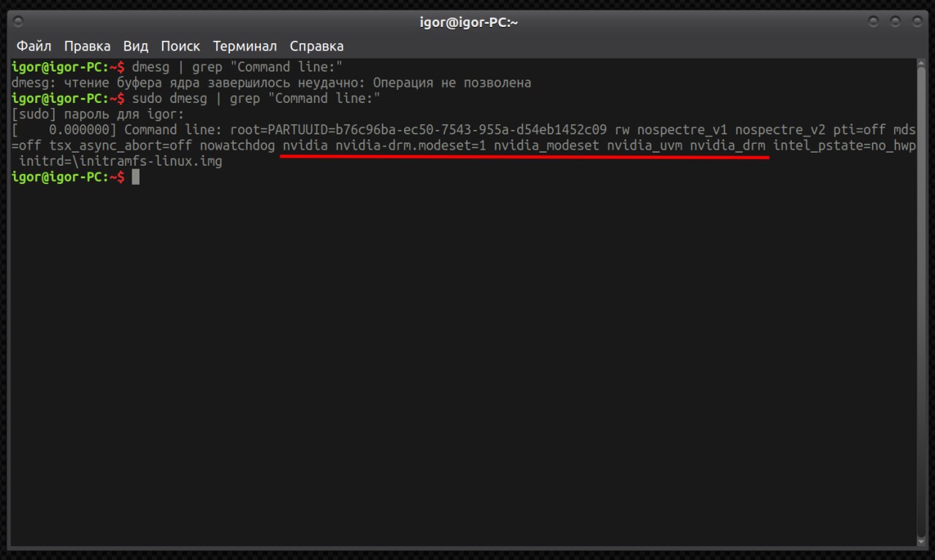Screen dimensions: 935x560
Task: Minimize the terminal window
Action: 873,22
